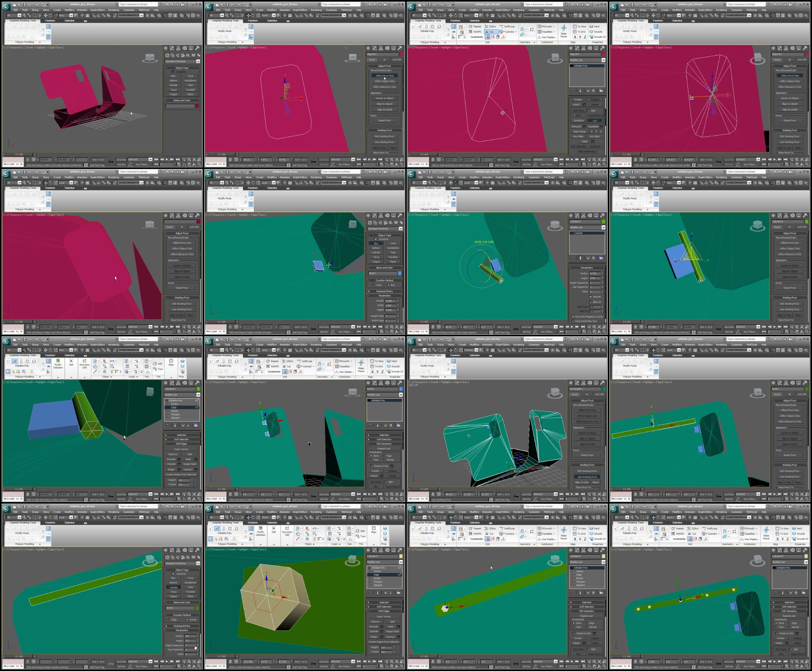Open Utilities hammer tab in pink close-up frame
The width and height of the screenshot is (812, 671).
coord(197,215)
